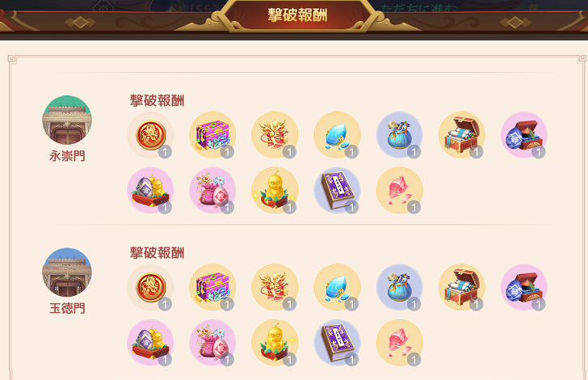Click the red dragon coin in 玉德門 rewards
This screenshot has height=380, width=588.
(150, 287)
